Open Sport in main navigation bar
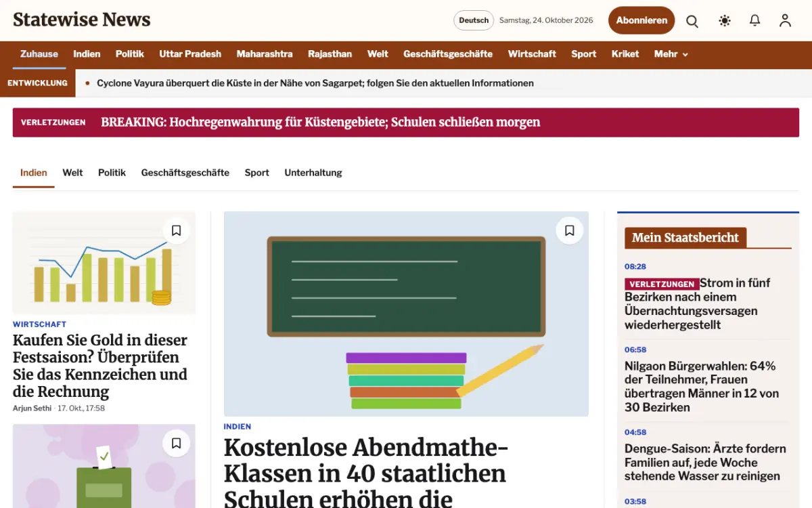 584,54
